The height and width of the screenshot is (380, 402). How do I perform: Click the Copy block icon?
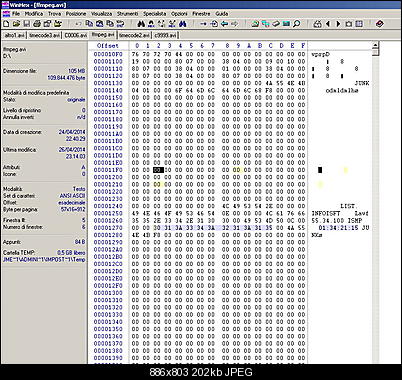tap(89, 24)
